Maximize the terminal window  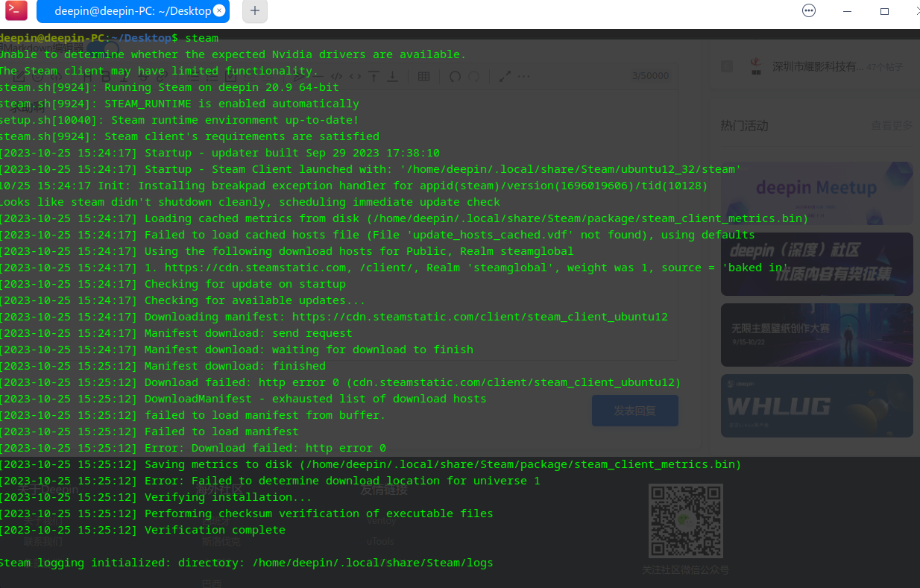click(x=884, y=11)
